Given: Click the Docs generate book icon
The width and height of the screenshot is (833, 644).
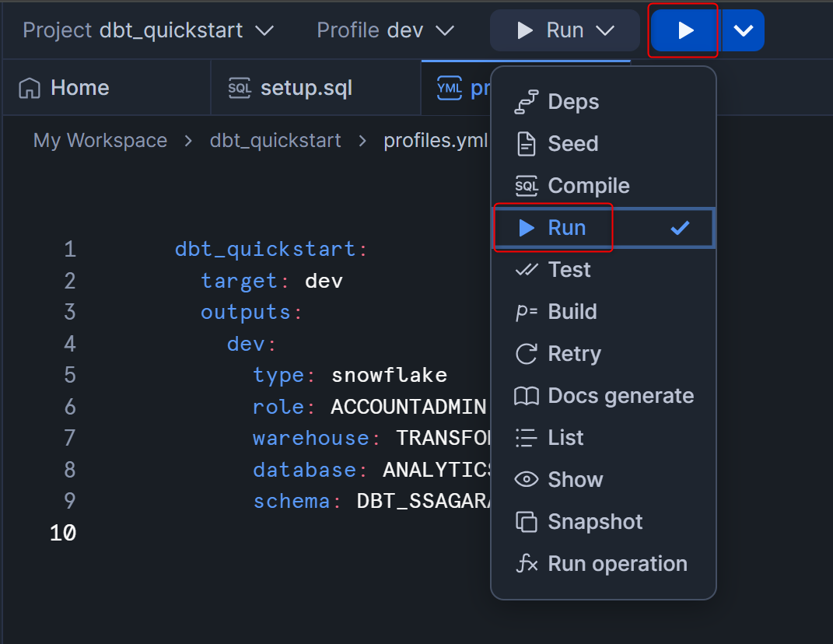Looking at the screenshot, I should click(527, 396).
